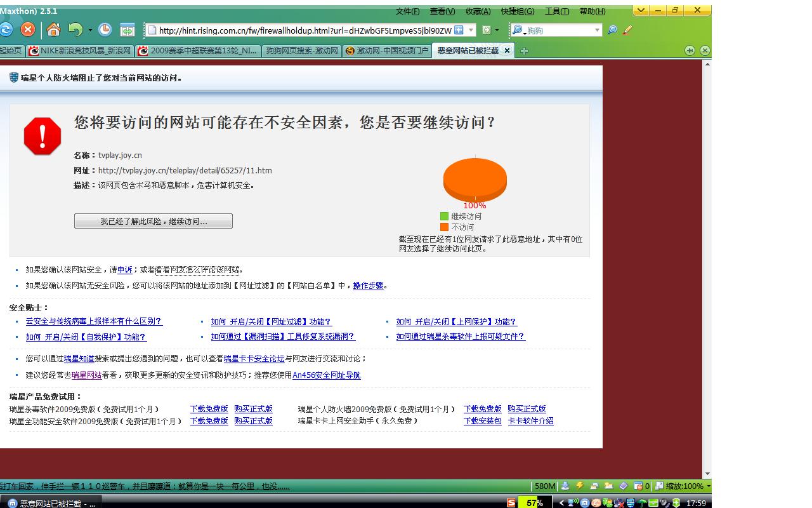This screenshot has height=508, width=812.
Task: Open the zoom 100% dropdown
Action: click(709, 486)
